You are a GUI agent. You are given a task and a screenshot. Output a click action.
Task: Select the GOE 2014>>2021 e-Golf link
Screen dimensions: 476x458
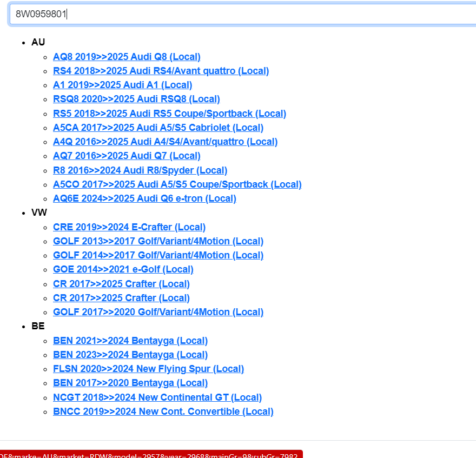coord(123,269)
